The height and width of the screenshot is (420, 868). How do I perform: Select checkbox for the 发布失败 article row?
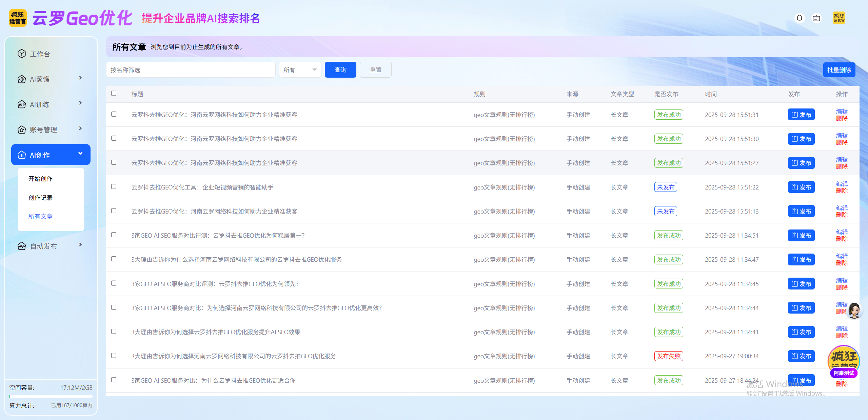(114, 356)
